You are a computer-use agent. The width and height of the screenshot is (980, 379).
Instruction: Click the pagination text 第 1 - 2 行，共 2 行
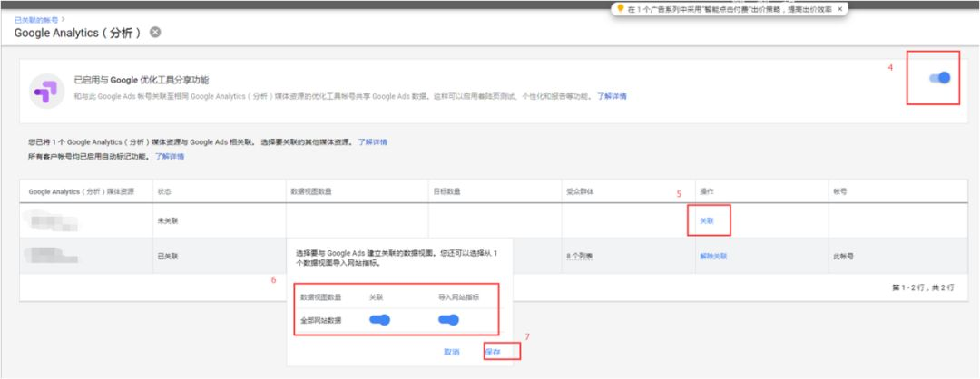(923, 287)
